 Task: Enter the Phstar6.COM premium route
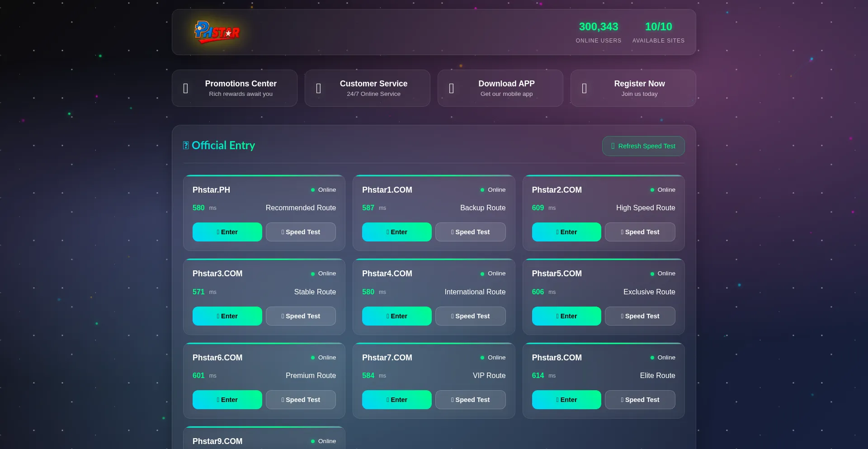(227, 400)
